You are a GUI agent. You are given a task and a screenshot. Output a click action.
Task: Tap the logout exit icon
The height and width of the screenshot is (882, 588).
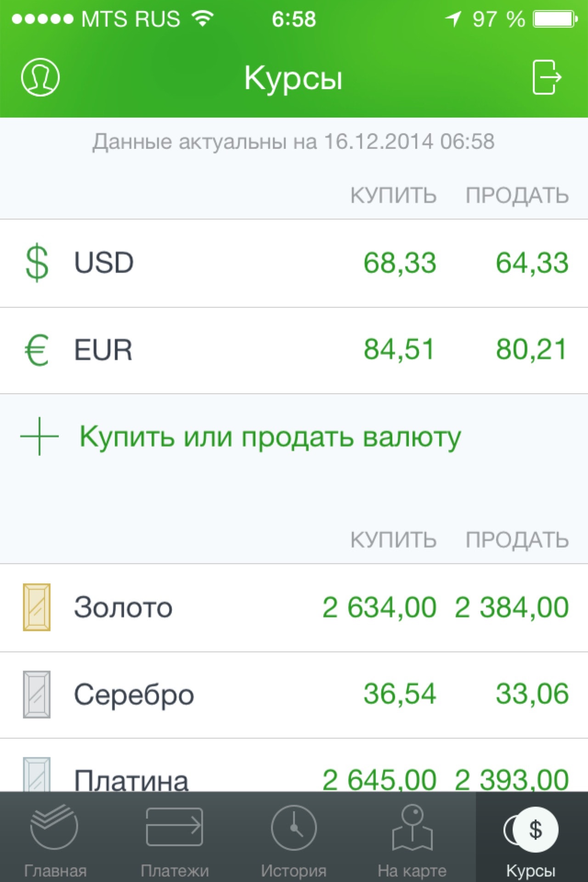pos(547,77)
